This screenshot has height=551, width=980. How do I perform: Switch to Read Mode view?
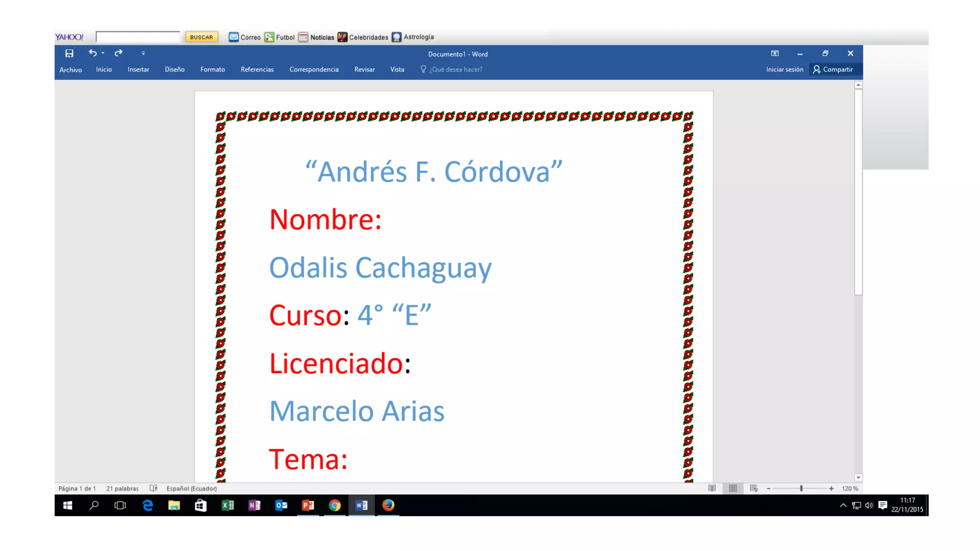tap(712, 488)
